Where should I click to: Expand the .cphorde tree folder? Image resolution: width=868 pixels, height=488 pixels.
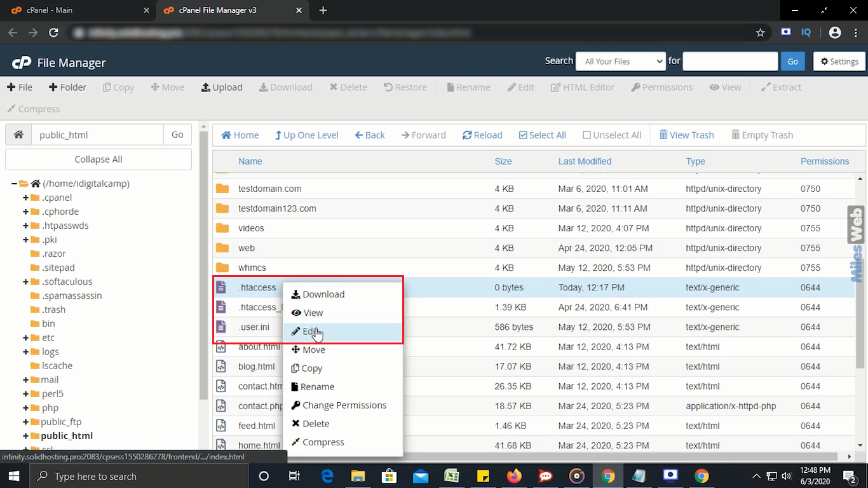pyautogui.click(x=26, y=212)
